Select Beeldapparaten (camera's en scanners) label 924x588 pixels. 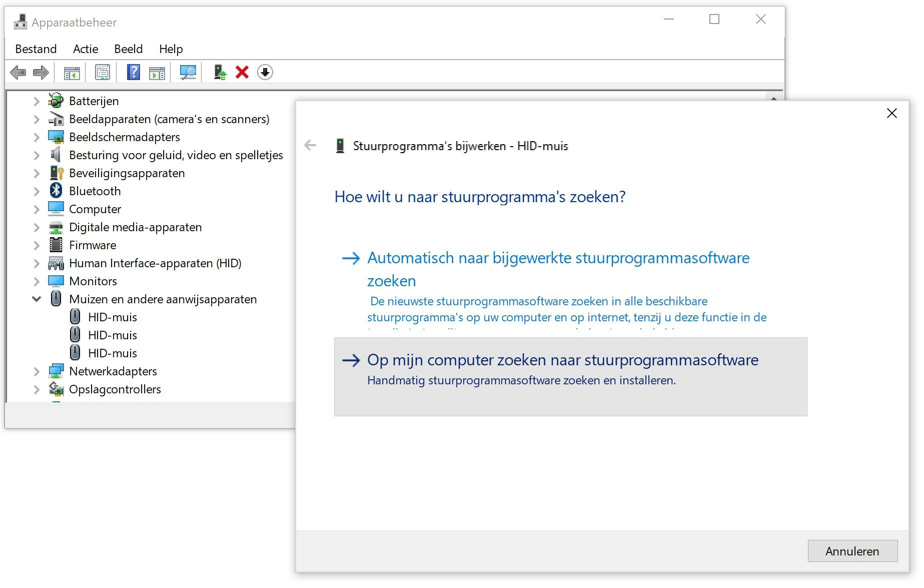click(x=169, y=119)
